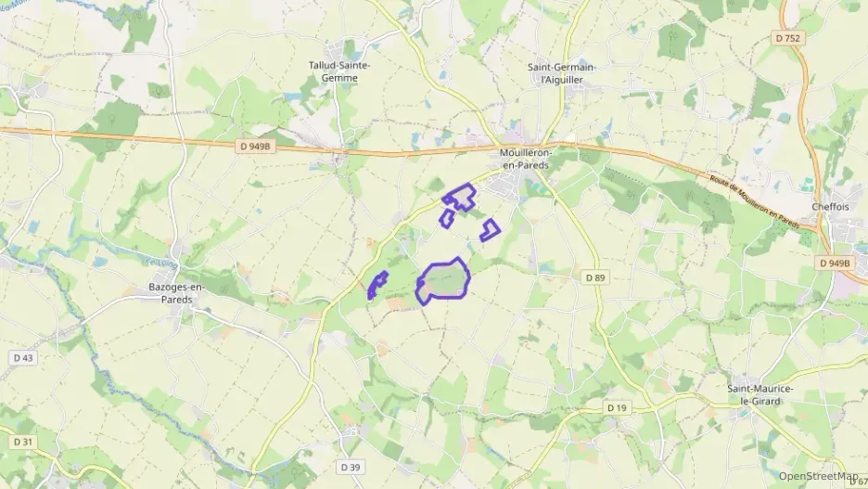Click the Saint-Maurice-le-Girard village label

760,395
